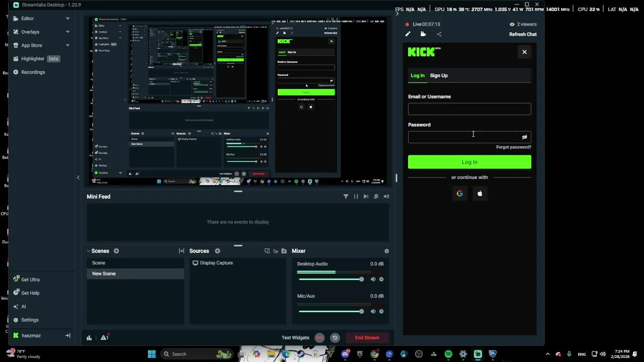This screenshot has height=362, width=644.
Task: Click the haszmaz Kick account
Action: click(x=31, y=335)
